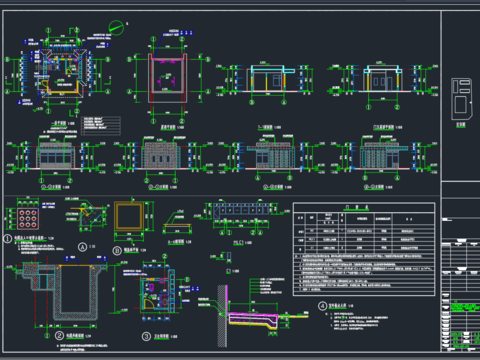Click the cable well U-shaped section drawing
The image size is (480, 360).
tap(74, 292)
